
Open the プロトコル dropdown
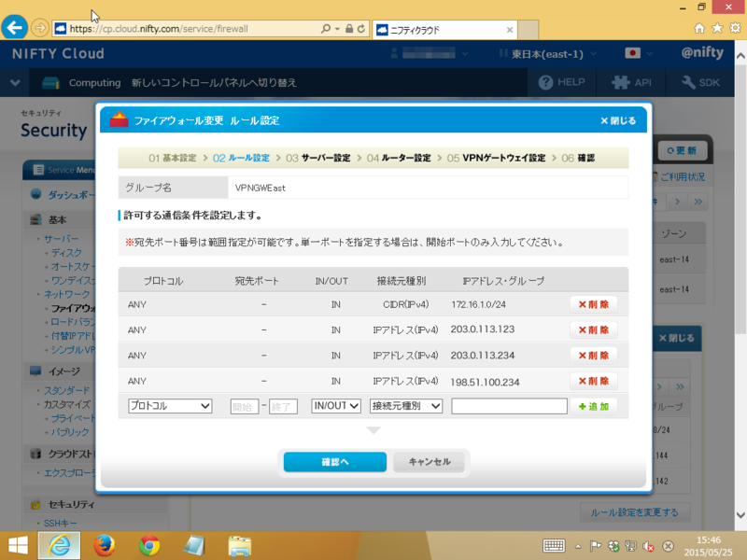click(x=170, y=406)
